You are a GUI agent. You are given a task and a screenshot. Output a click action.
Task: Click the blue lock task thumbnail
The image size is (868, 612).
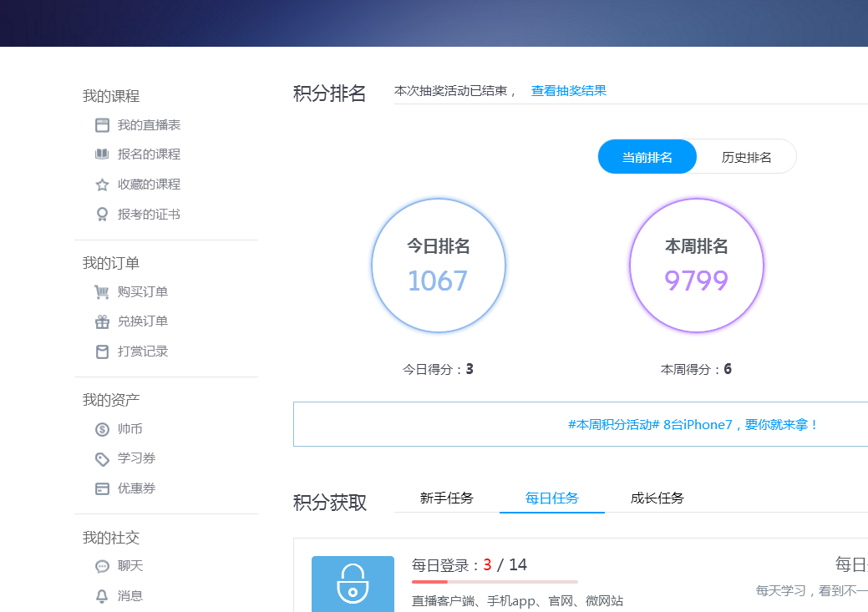(x=353, y=583)
